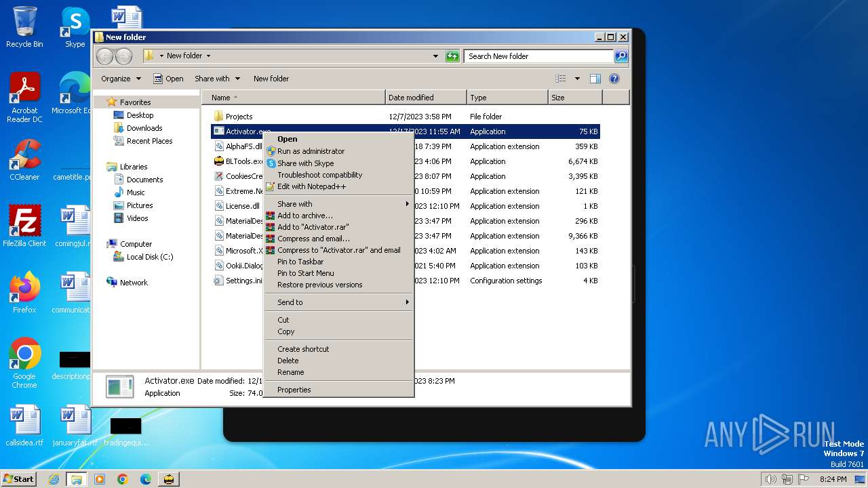Launch FileZilla Client desktop icon
868x488 pixels.
pyautogui.click(x=24, y=226)
